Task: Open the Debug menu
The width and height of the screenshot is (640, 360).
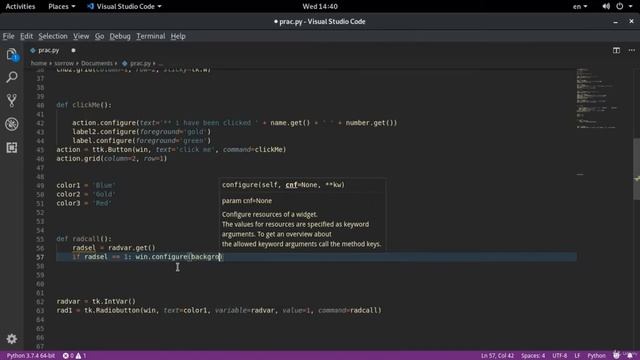Action: pyautogui.click(x=120, y=36)
